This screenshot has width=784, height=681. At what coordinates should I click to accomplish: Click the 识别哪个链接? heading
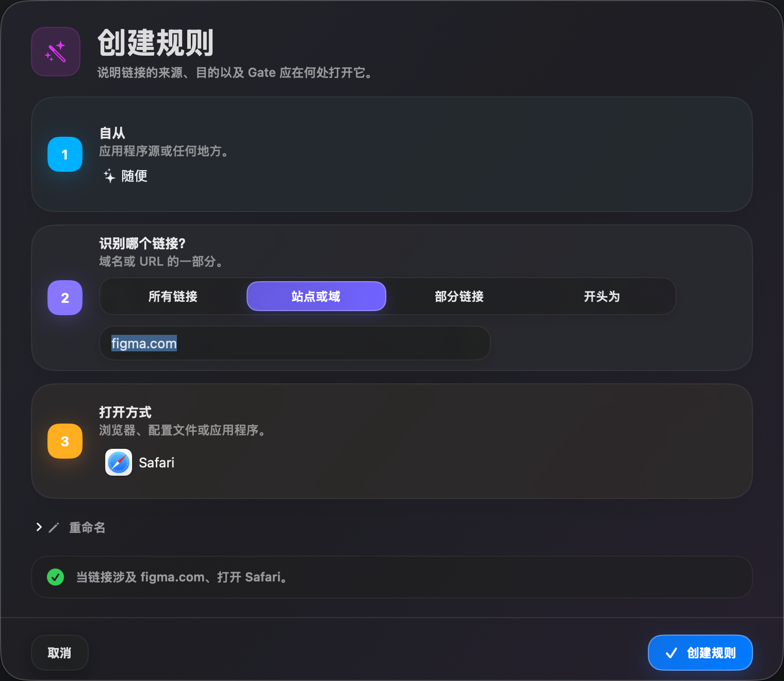142,243
